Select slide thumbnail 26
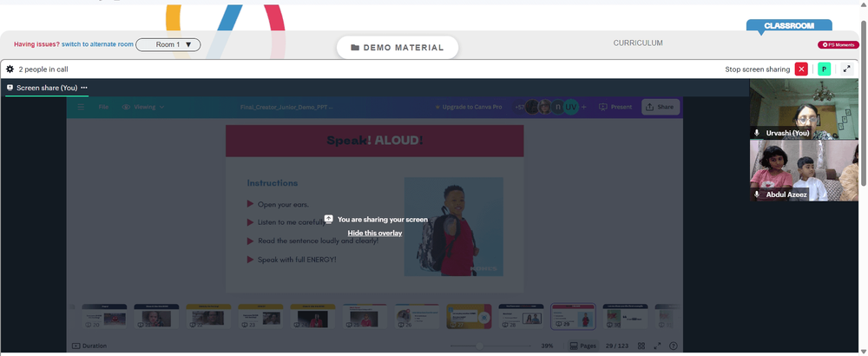The height and width of the screenshot is (356, 868). 417,316
